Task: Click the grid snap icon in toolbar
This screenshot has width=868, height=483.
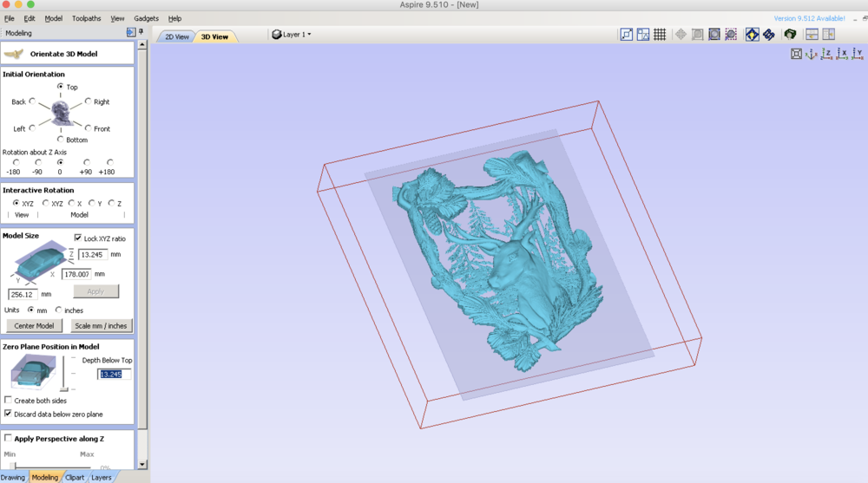Action: 660,35
